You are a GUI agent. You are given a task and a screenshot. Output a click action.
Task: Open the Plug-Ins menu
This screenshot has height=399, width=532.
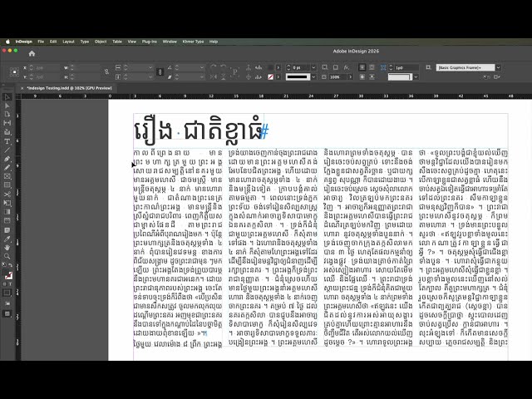pyautogui.click(x=150, y=42)
